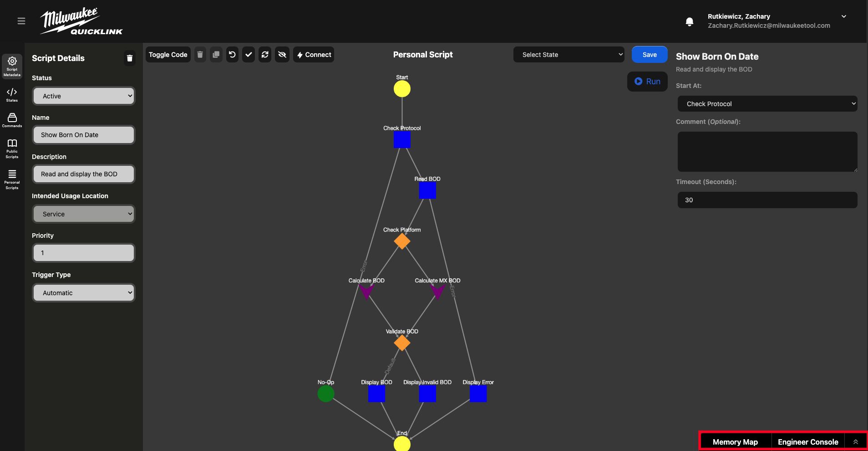This screenshot has width=868, height=451.
Task: Open the Engineer Console tab
Action: pyautogui.click(x=808, y=442)
